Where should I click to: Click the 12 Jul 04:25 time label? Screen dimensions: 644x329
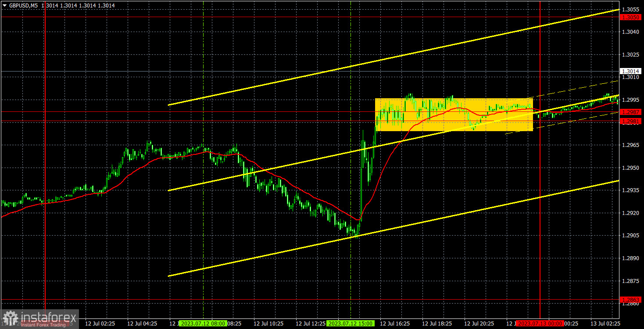(x=142, y=323)
